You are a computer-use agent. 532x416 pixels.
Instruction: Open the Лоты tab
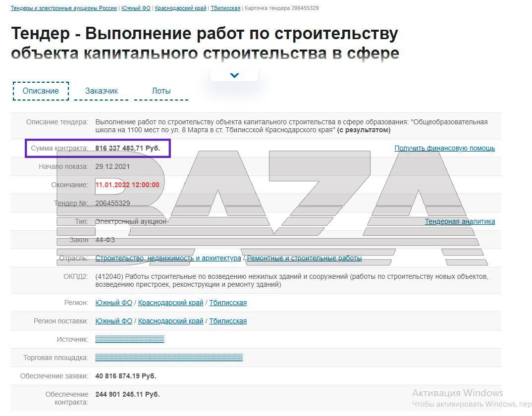tap(161, 91)
